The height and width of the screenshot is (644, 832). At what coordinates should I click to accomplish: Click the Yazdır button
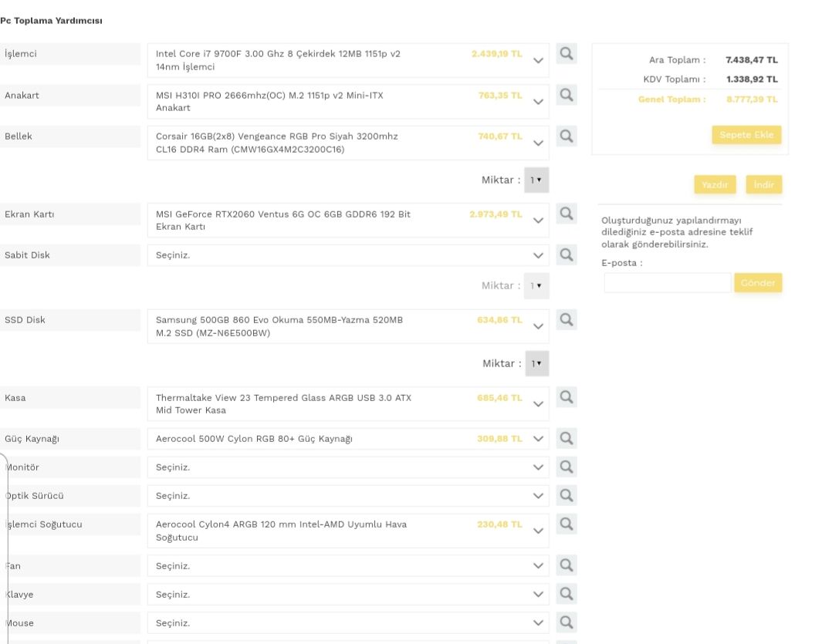(x=715, y=184)
